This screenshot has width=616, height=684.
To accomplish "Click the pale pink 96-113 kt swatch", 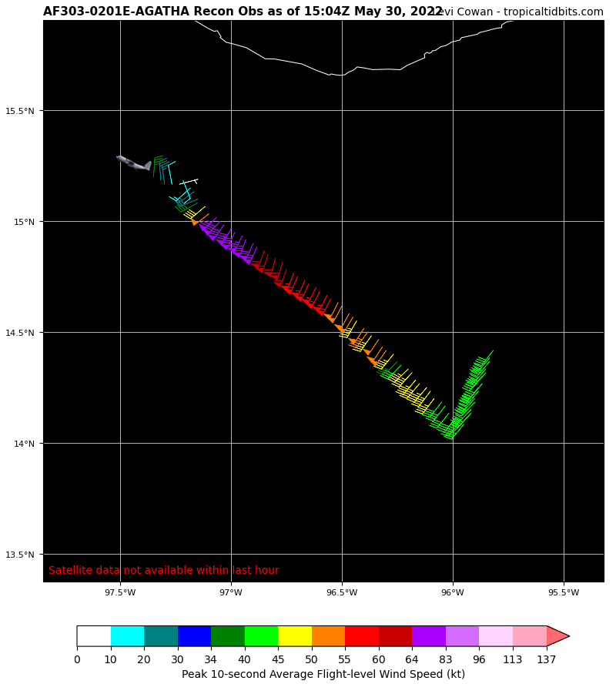I will click(x=496, y=635).
